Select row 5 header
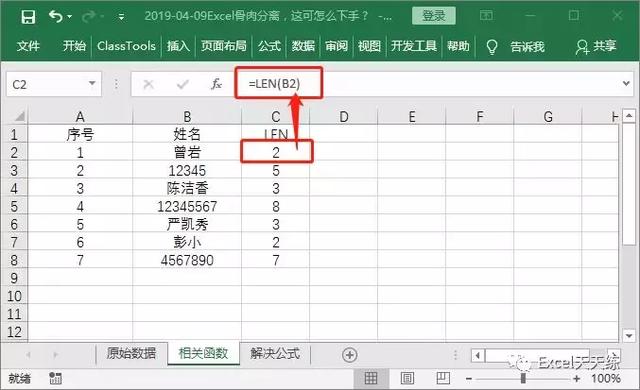Image resolution: width=640 pixels, height=390 pixels. (x=14, y=206)
